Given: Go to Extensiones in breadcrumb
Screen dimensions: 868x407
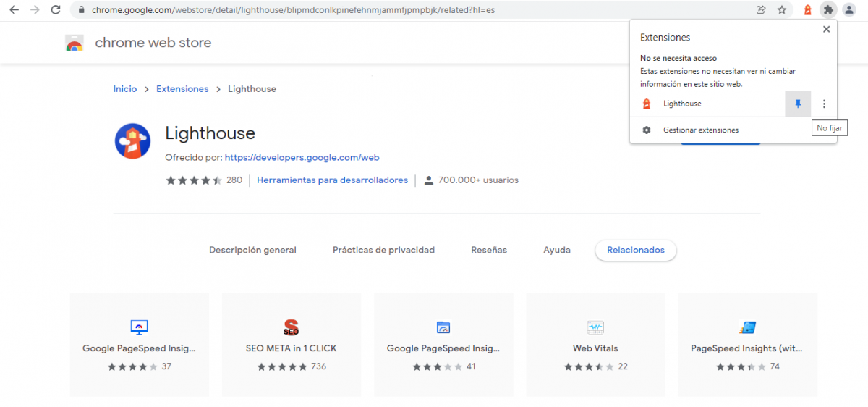Looking at the screenshot, I should tap(182, 89).
